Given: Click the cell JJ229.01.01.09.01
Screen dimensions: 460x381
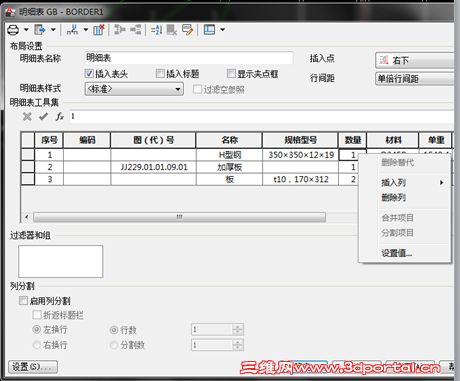Looking at the screenshot, I should [153, 167].
